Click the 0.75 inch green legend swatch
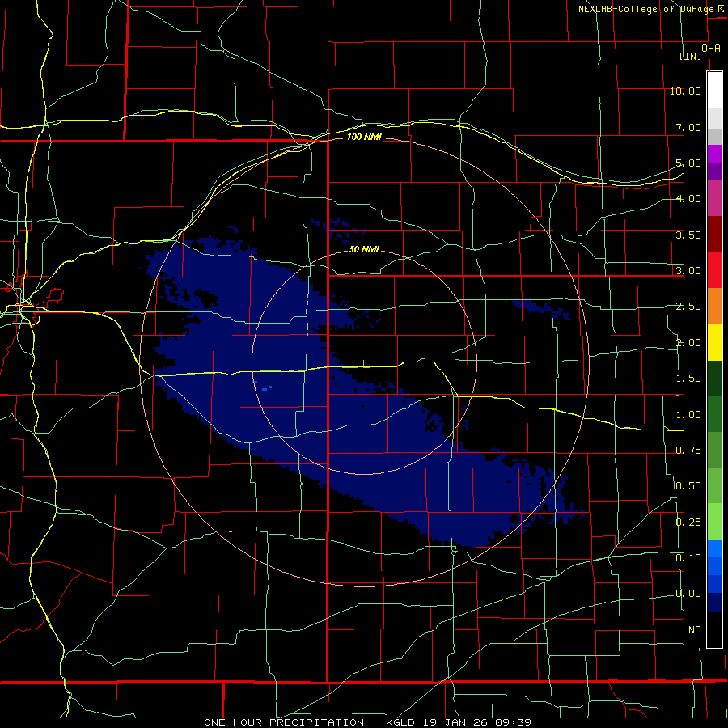 [x=714, y=450]
